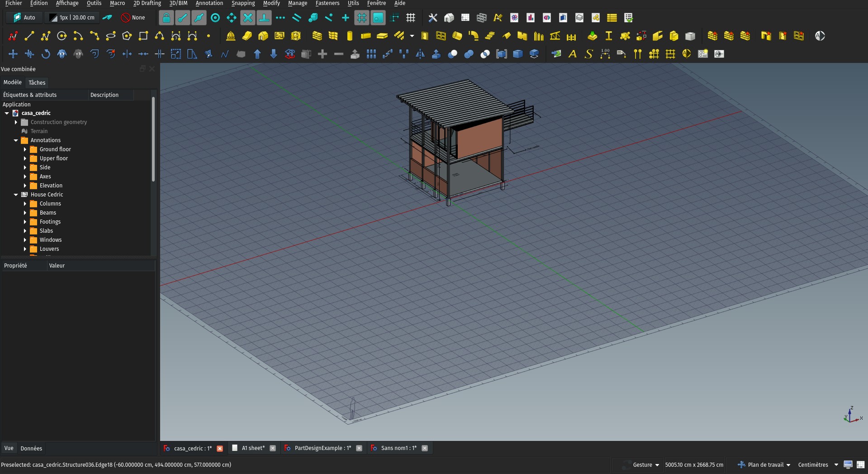The width and height of the screenshot is (868, 474).
Task: Select the Fence tool icon
Action: 571,36
